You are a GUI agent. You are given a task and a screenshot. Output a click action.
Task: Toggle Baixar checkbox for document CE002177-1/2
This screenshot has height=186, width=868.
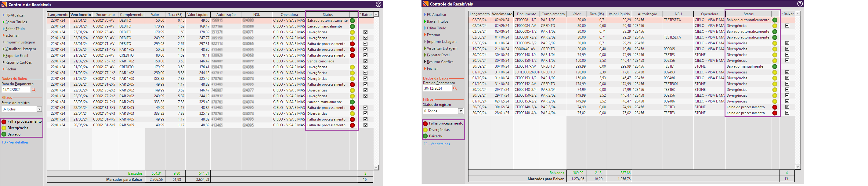(x=365, y=73)
